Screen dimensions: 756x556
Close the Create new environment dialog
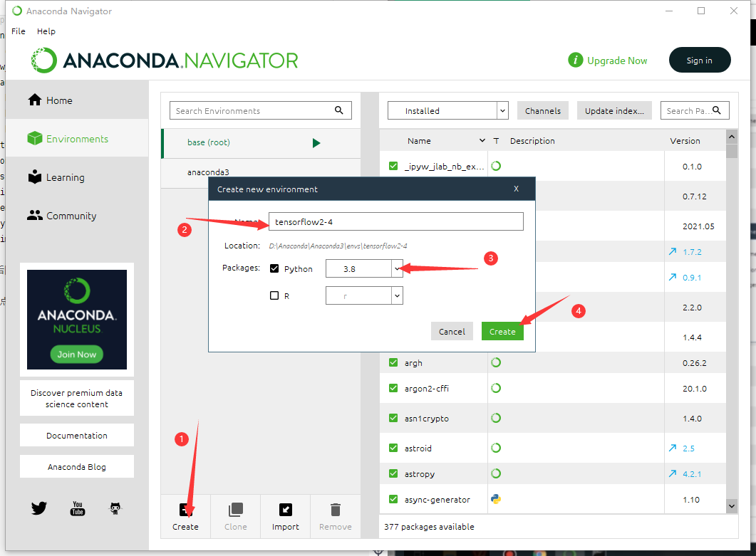(x=516, y=189)
